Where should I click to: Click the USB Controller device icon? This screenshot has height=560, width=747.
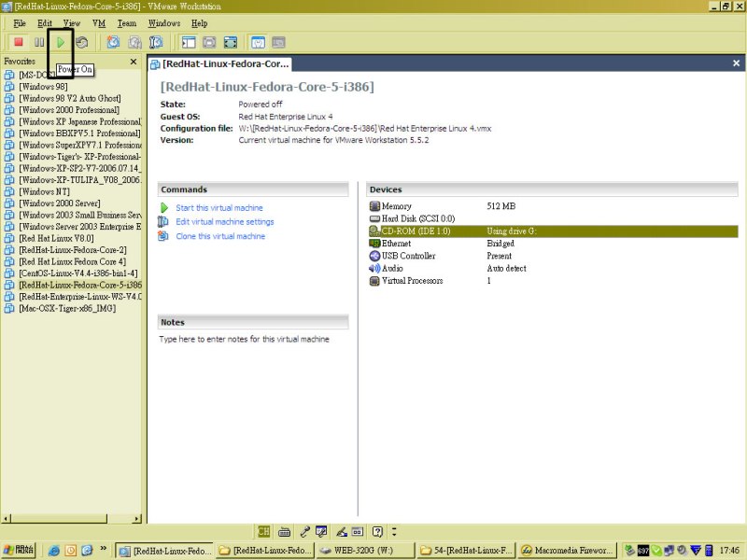coord(374,256)
